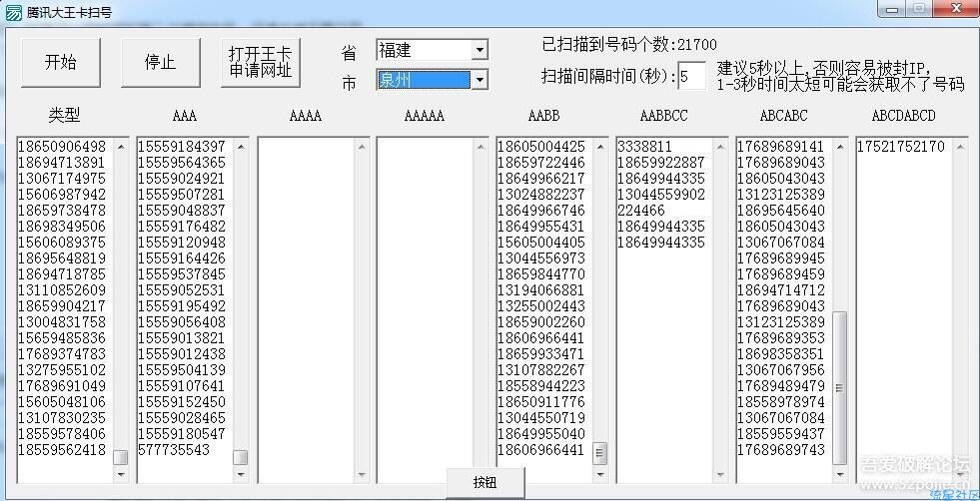The height and width of the screenshot is (501, 980).
Task: Click the scan interval field containing 5
Action: click(692, 76)
